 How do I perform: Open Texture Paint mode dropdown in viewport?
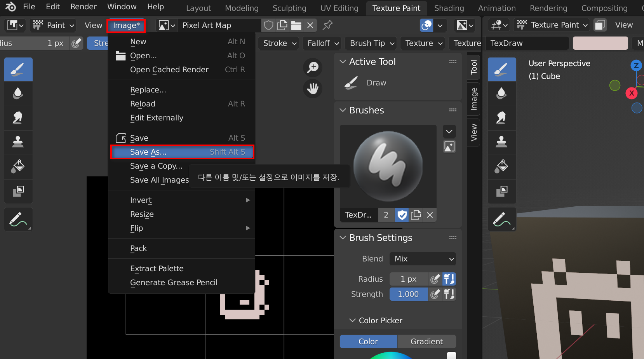pyautogui.click(x=552, y=25)
